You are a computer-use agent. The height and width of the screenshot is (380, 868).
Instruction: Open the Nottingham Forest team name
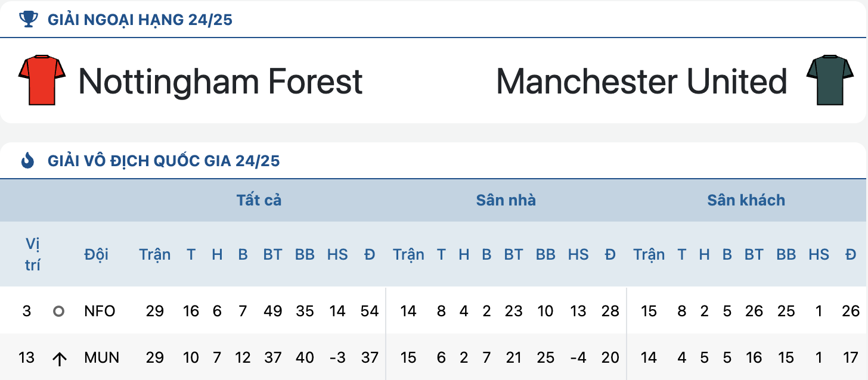click(x=221, y=81)
